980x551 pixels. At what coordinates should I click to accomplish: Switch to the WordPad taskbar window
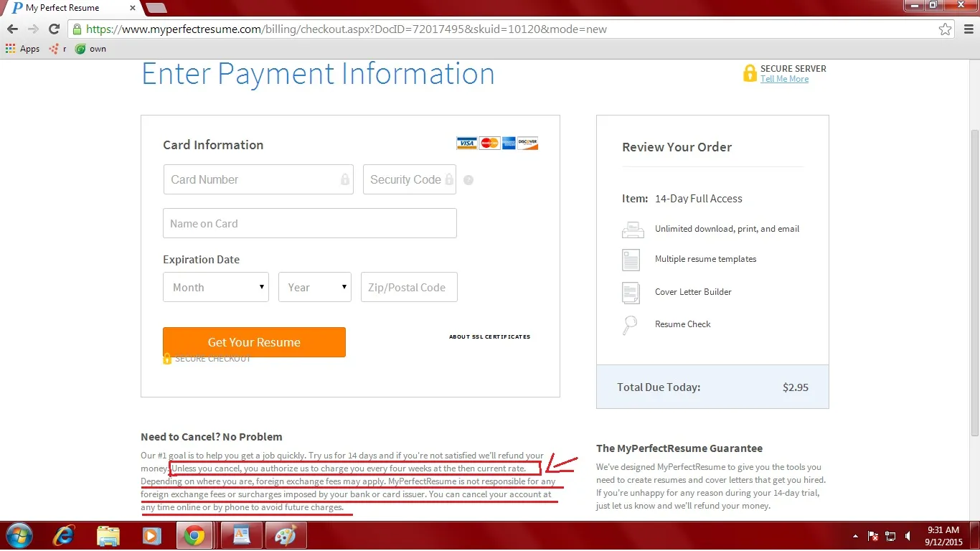pyautogui.click(x=241, y=536)
